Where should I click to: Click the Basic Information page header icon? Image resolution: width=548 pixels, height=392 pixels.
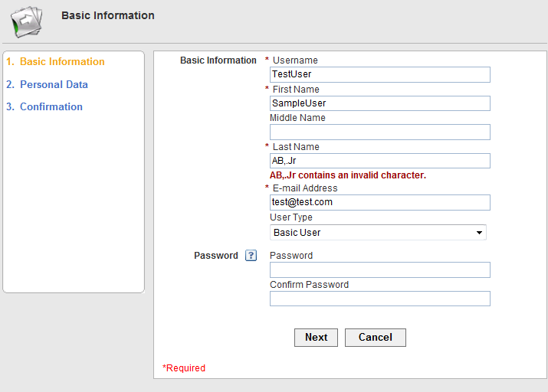[27, 21]
